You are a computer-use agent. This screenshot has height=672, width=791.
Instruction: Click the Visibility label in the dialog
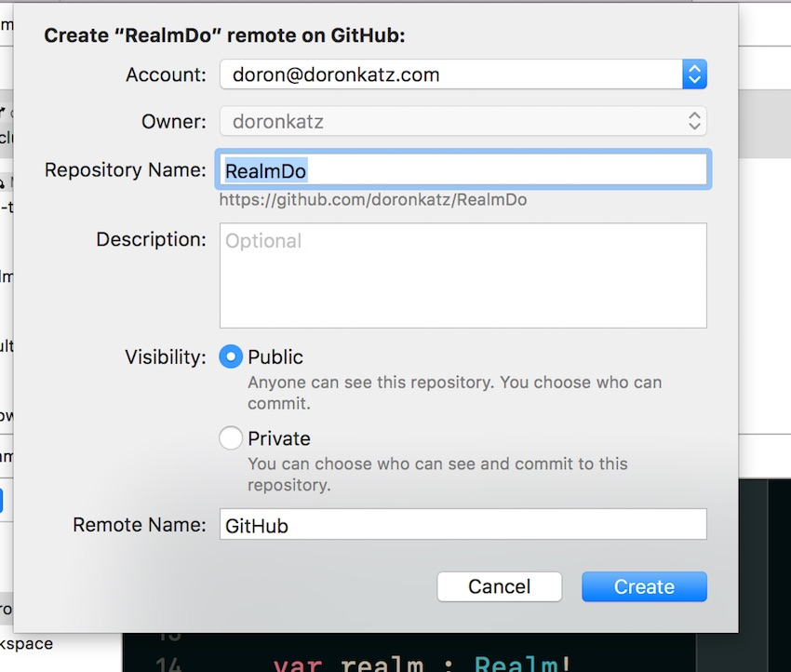166,356
